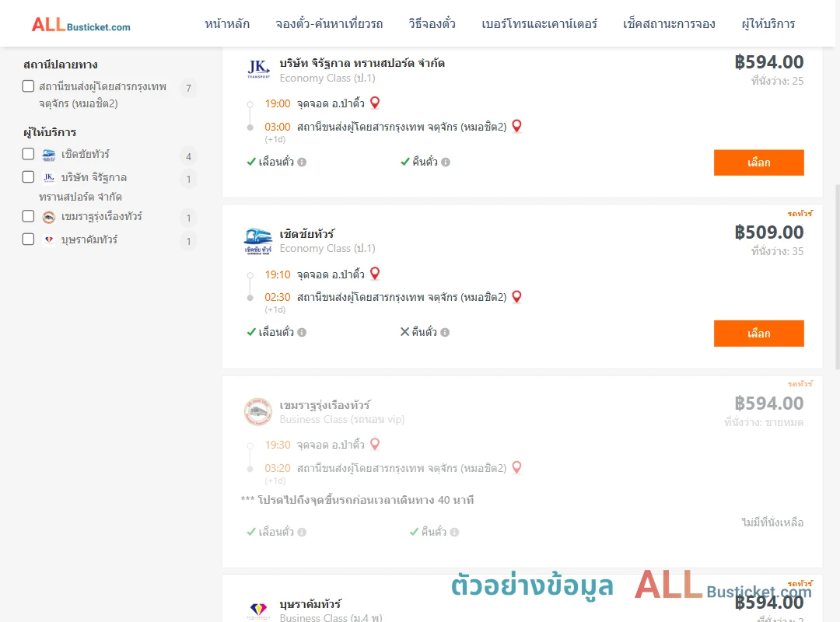Click the page vertical scrollbar

838,277
